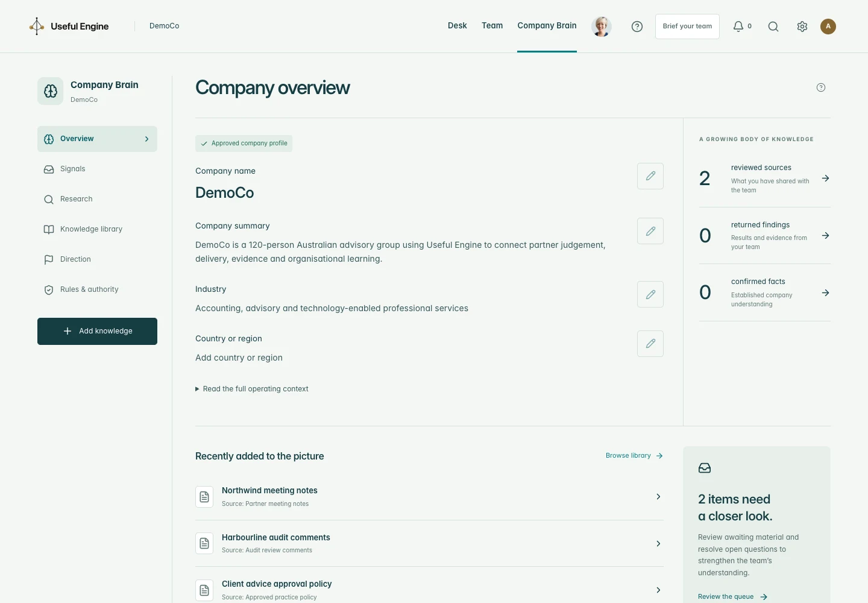The image size is (868, 603).
Task: Open Signals in the sidebar
Action: click(97, 169)
